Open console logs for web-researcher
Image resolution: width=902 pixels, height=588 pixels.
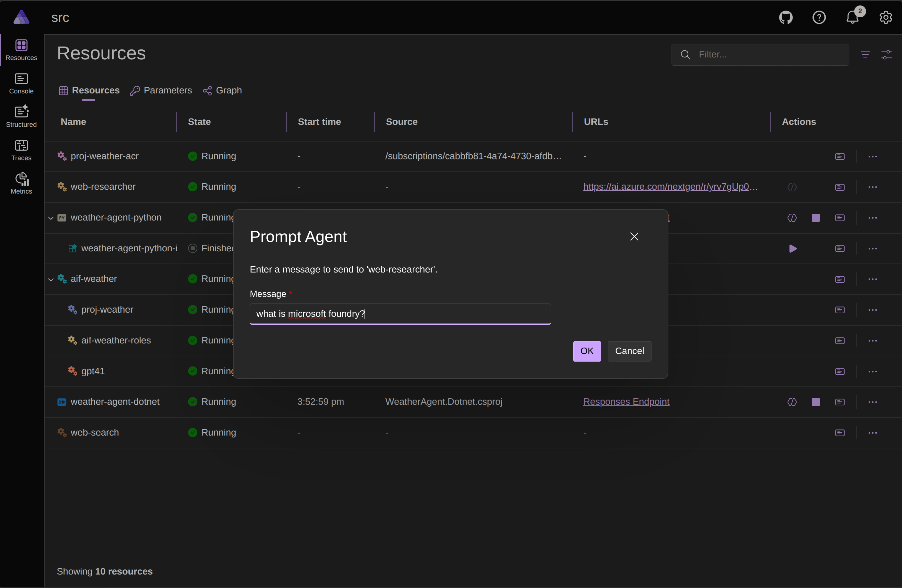pos(840,187)
